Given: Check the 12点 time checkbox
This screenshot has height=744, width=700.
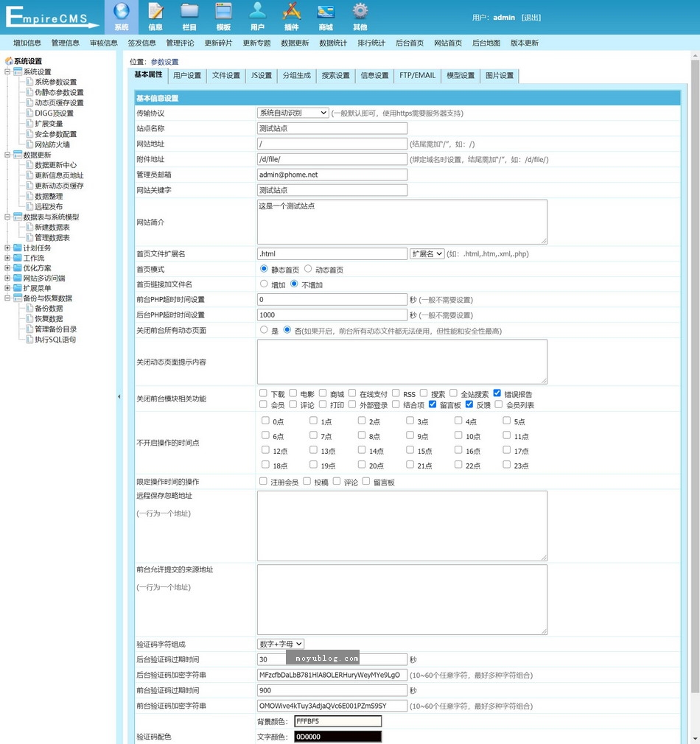Looking at the screenshot, I should tap(266, 450).
